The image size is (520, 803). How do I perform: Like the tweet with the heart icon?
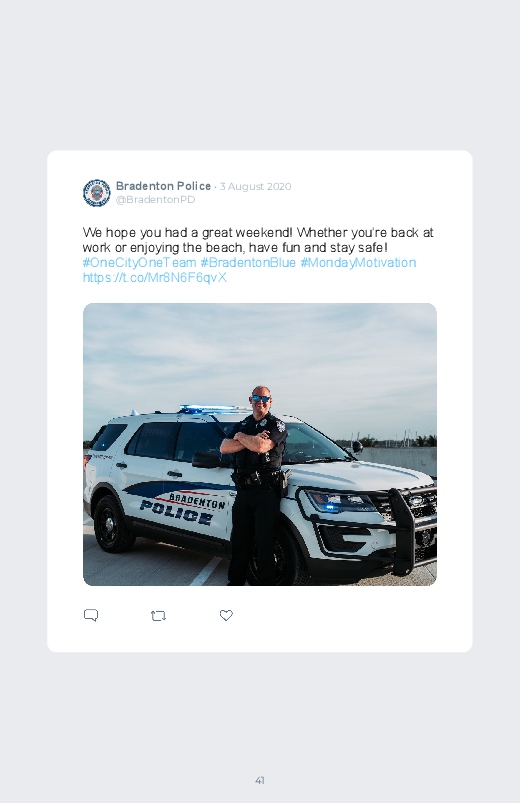[x=226, y=615]
